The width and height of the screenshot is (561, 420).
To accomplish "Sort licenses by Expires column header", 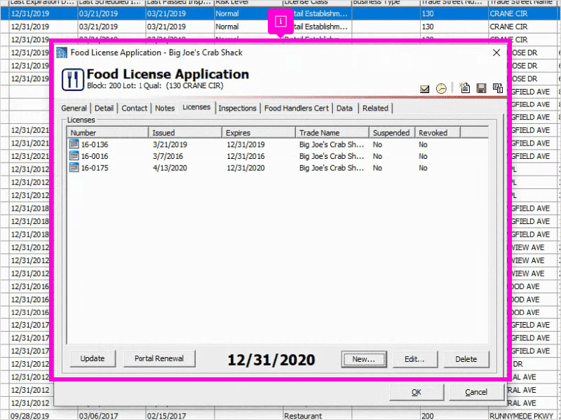I will (x=259, y=133).
